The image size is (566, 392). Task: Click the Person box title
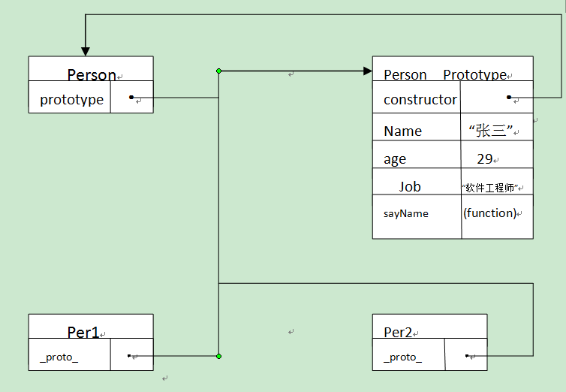coord(92,75)
